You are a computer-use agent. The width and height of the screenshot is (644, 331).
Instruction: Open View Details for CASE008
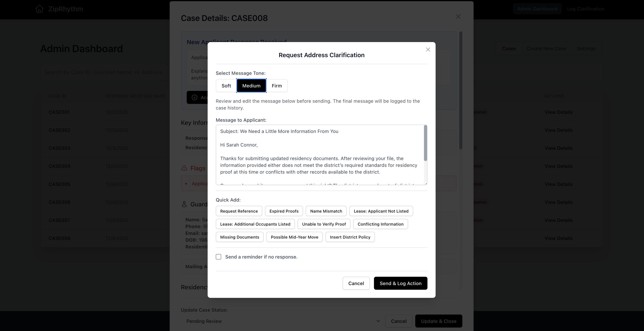pyautogui.click(x=559, y=238)
